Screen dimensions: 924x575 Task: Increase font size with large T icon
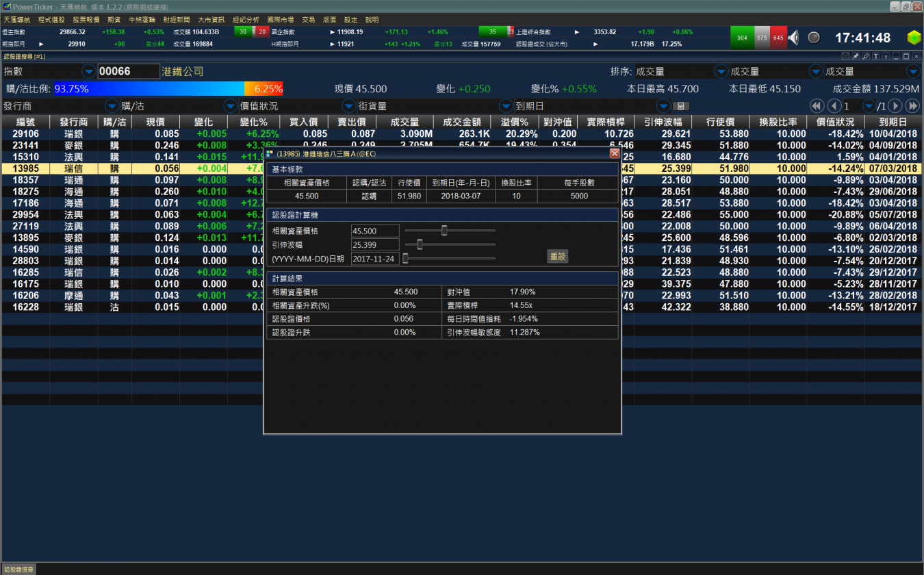875,56
